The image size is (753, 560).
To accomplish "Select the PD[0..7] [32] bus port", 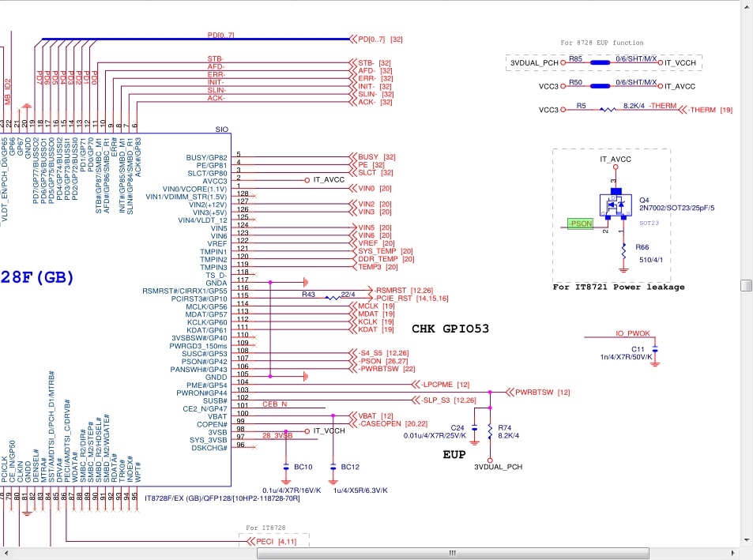I will [376, 39].
